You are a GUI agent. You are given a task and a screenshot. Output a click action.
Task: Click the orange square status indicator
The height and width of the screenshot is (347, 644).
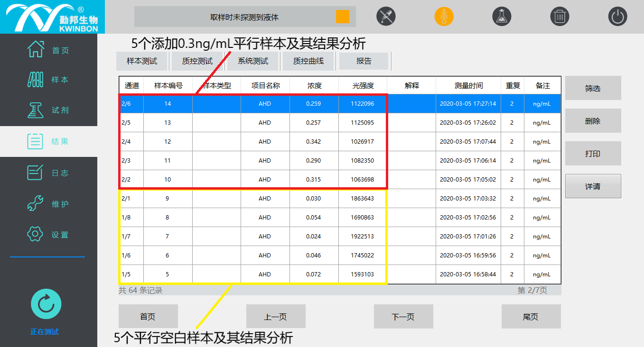coord(342,17)
